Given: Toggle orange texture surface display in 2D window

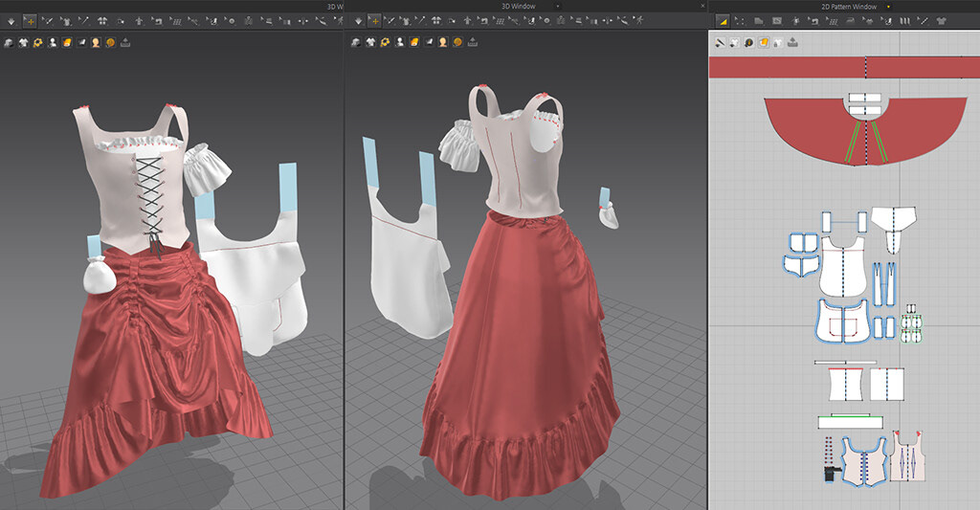Looking at the screenshot, I should [x=763, y=42].
